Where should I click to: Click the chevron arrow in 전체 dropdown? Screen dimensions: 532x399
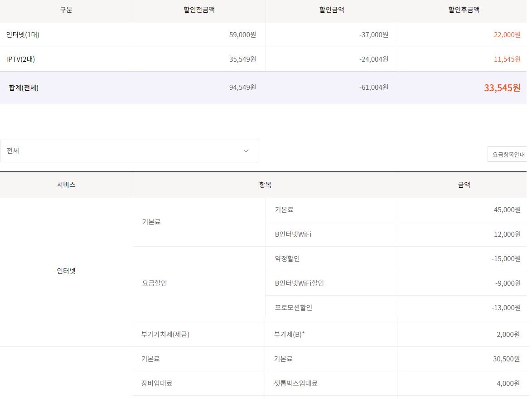[246, 151]
